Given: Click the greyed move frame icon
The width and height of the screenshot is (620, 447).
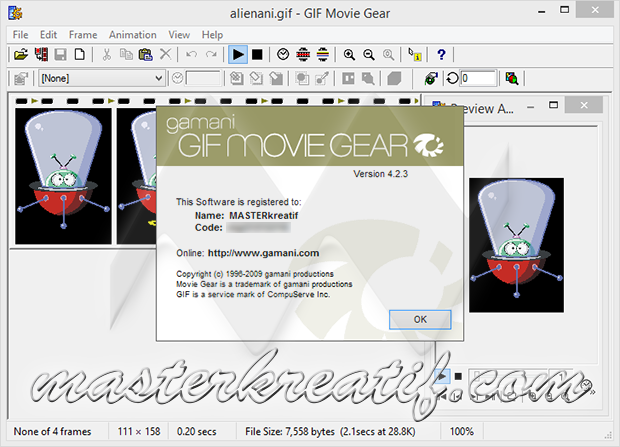Looking at the screenshot, I should 236,78.
